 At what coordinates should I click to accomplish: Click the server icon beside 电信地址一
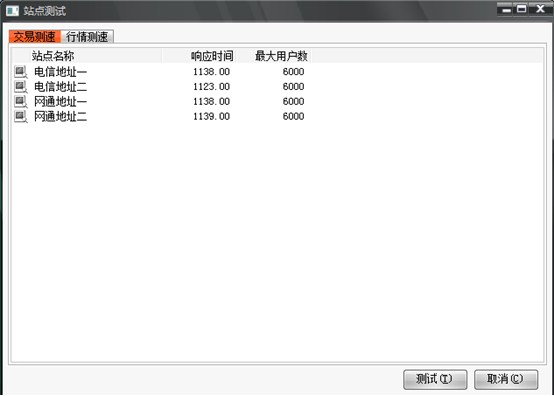pyautogui.click(x=20, y=72)
